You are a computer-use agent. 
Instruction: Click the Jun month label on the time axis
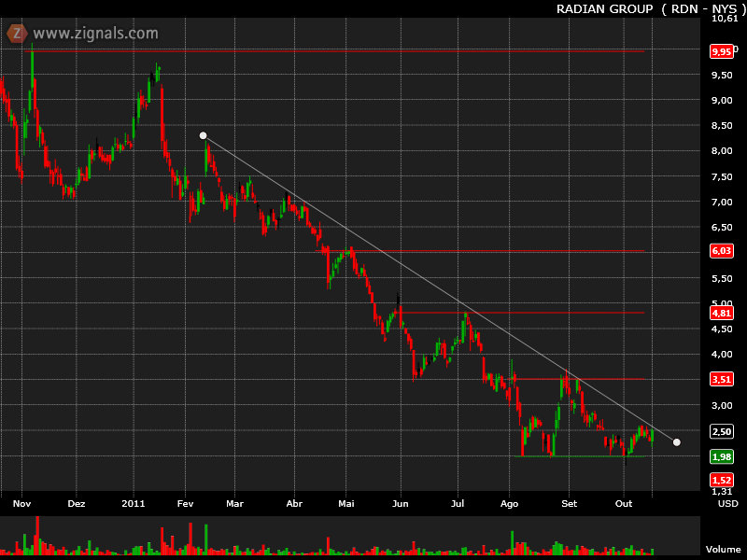tap(401, 503)
